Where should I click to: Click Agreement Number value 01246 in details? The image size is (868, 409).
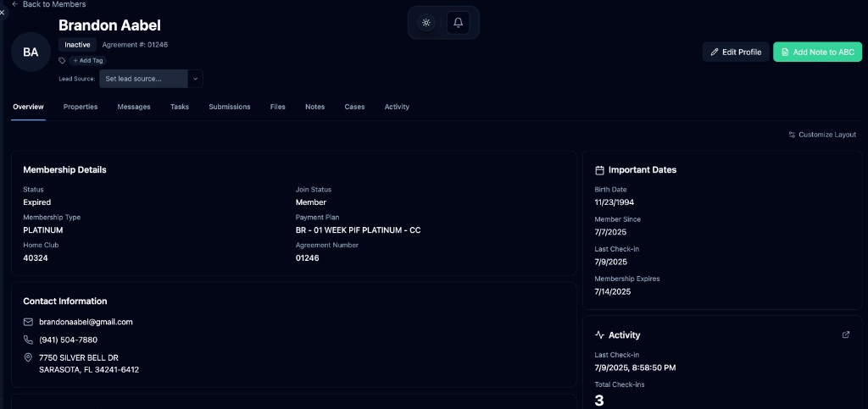tap(307, 257)
